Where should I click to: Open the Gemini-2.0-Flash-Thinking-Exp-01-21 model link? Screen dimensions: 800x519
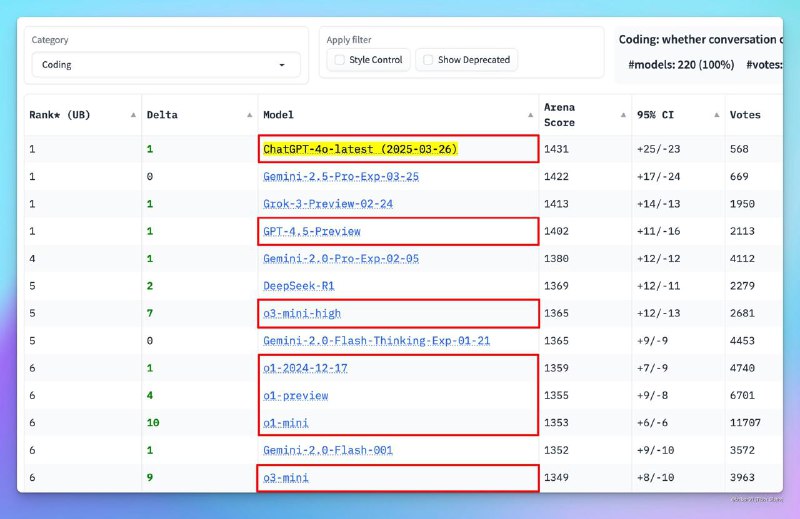click(x=377, y=340)
